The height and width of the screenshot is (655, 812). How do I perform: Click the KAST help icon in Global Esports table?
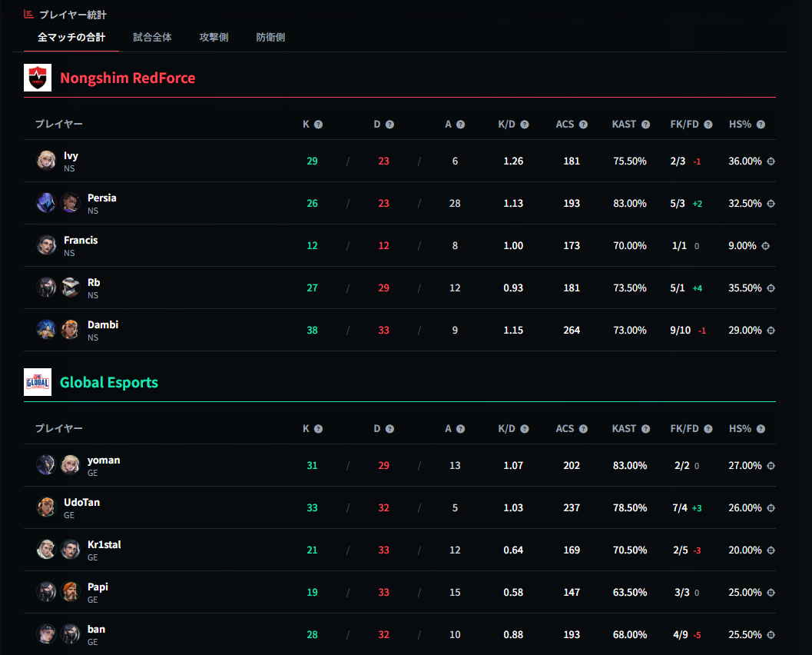pos(645,428)
